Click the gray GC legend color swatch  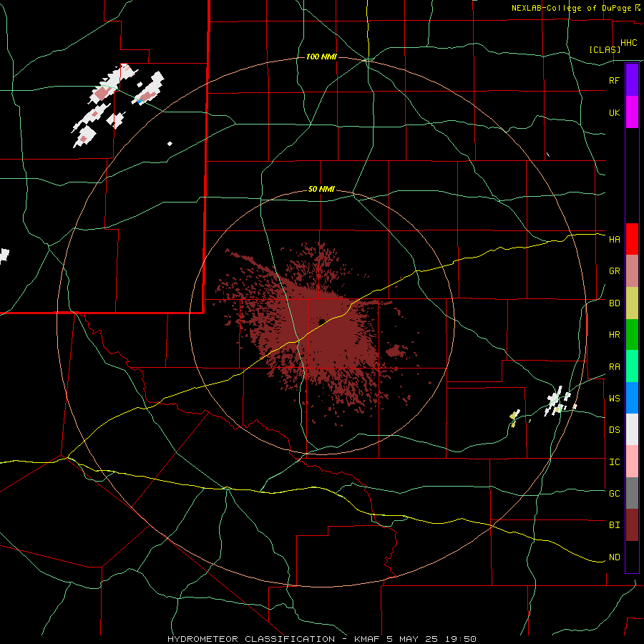point(632,493)
